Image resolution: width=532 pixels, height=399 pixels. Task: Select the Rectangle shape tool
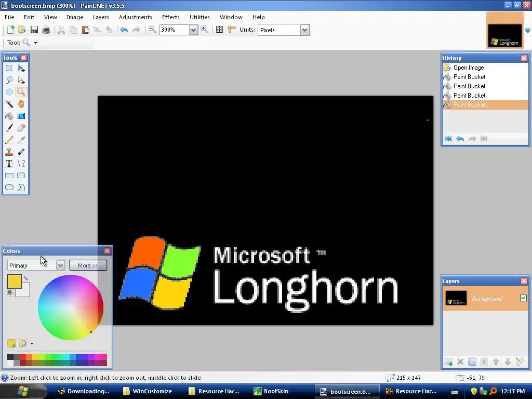[9, 176]
